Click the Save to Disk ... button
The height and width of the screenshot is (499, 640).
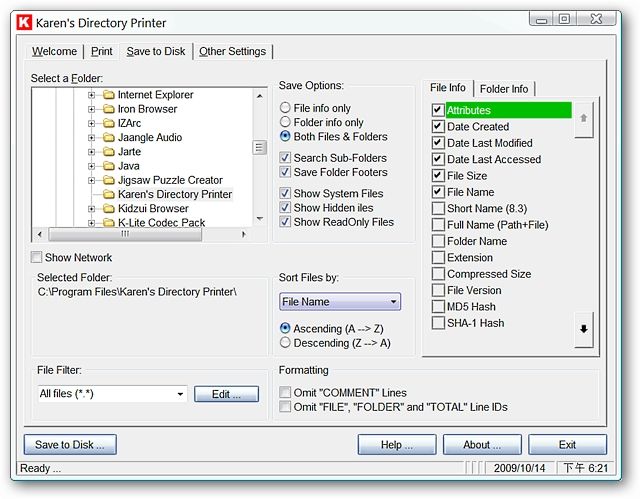70,444
